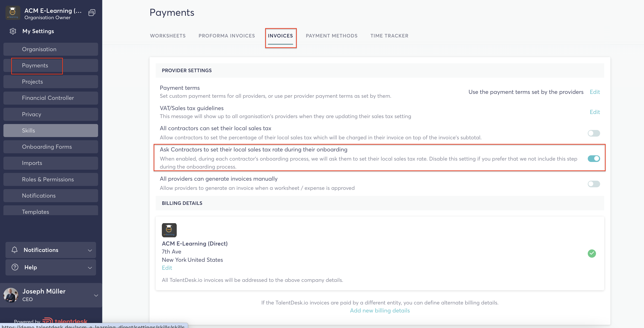Open the Notifications settings menu item
The width and height of the screenshot is (644, 328).
click(x=51, y=196)
